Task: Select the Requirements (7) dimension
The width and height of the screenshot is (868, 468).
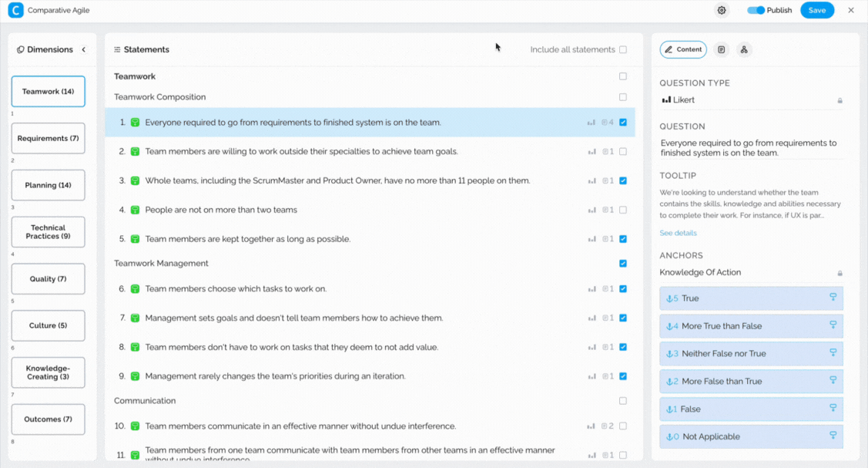Action: pyautogui.click(x=48, y=139)
